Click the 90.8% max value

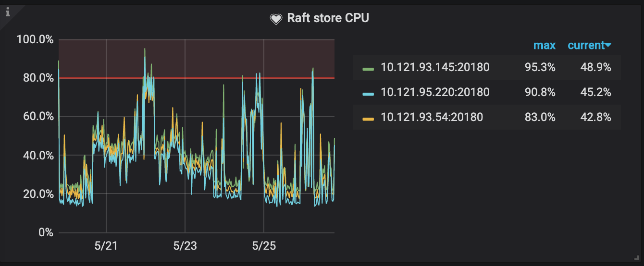tap(540, 92)
